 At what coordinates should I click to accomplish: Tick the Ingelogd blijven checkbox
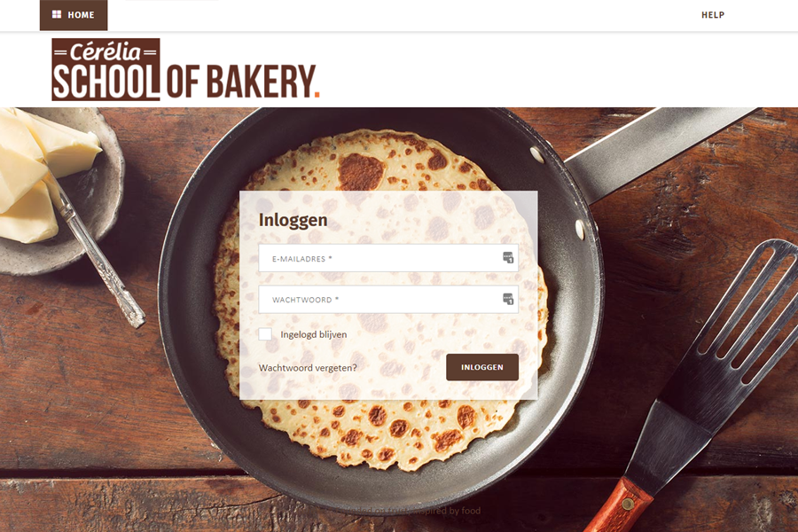pos(265,334)
